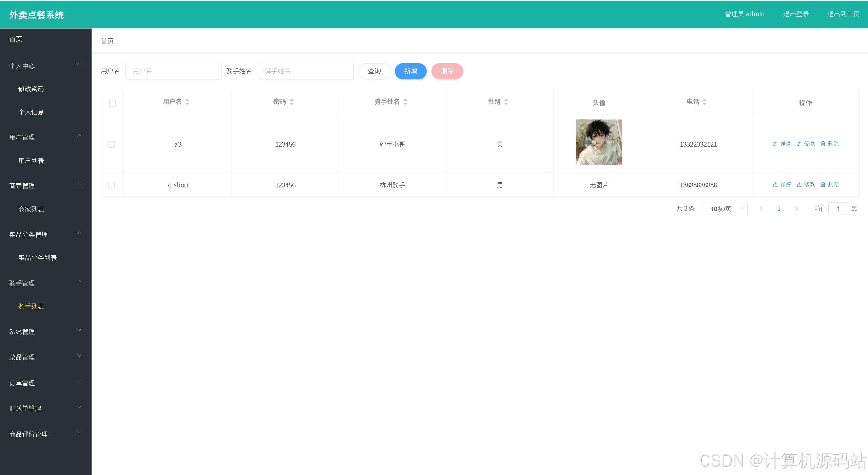Expand the 菜品管理 menu group
Image resolution: width=868 pixels, height=475 pixels.
(45, 357)
